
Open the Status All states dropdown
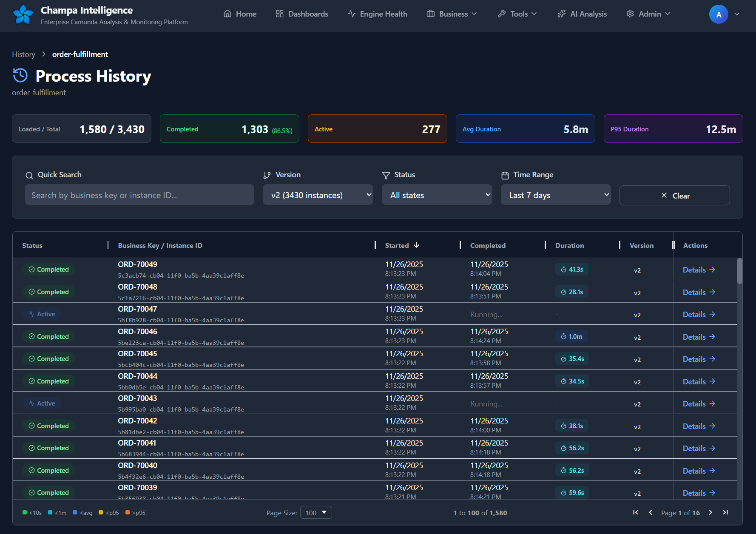point(437,195)
